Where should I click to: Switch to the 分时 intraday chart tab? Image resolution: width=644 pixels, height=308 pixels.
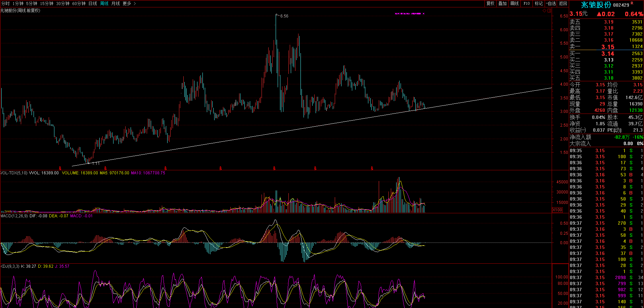pyautogui.click(x=5, y=3)
